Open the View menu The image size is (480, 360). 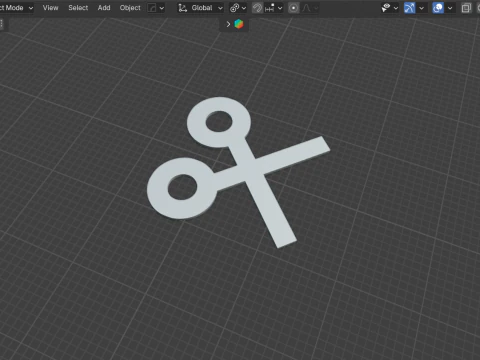pyautogui.click(x=50, y=8)
